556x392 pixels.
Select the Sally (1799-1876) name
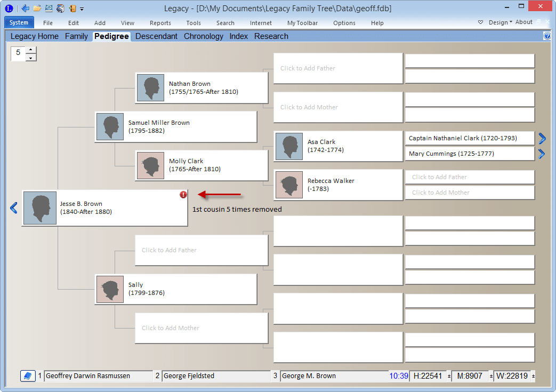click(x=147, y=289)
